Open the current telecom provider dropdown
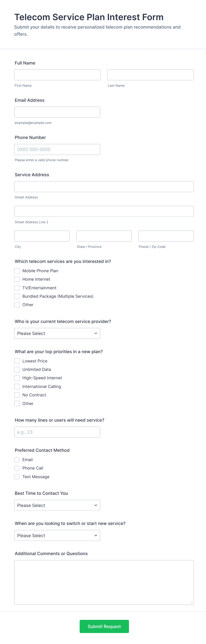Image resolution: width=206 pixels, height=644 pixels. tap(57, 333)
